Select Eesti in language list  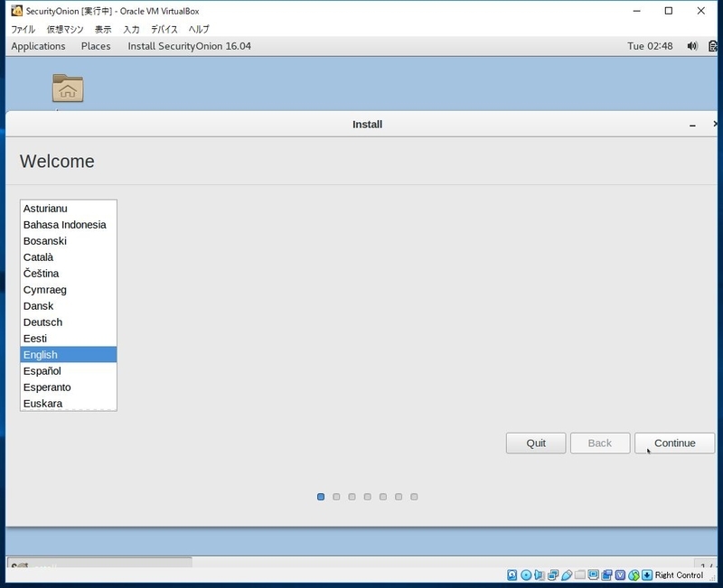click(x=69, y=338)
